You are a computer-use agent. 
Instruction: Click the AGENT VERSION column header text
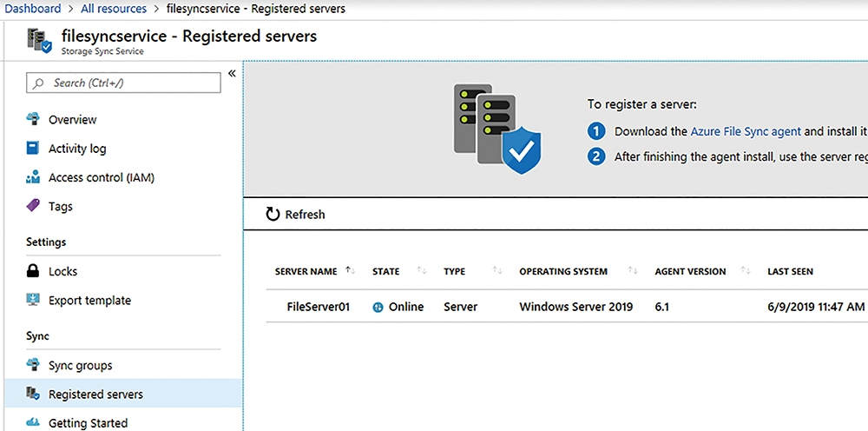tap(690, 271)
